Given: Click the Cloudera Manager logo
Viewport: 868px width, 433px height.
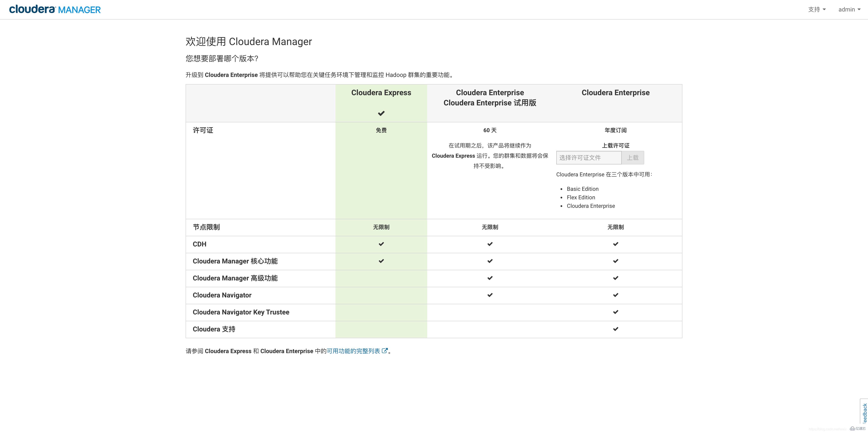Looking at the screenshot, I should [55, 9].
